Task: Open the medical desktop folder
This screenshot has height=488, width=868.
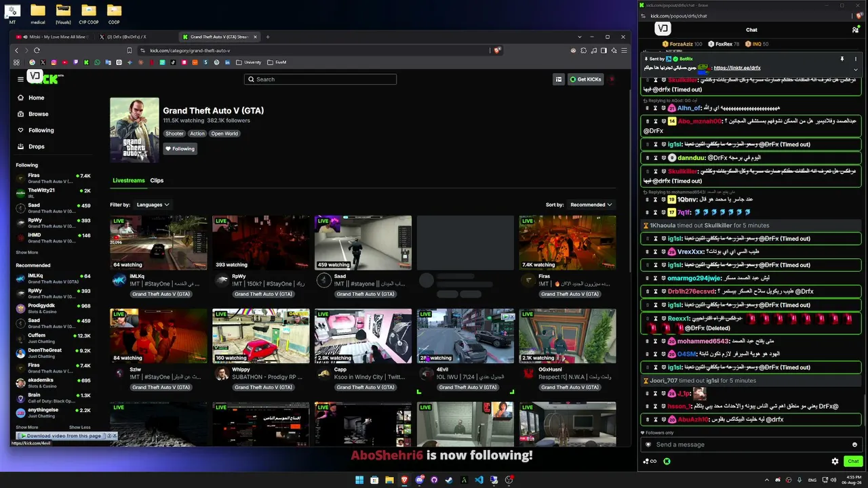Action: tap(38, 14)
